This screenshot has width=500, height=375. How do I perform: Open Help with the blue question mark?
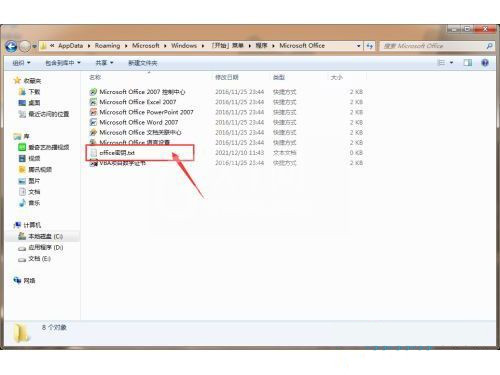485,63
